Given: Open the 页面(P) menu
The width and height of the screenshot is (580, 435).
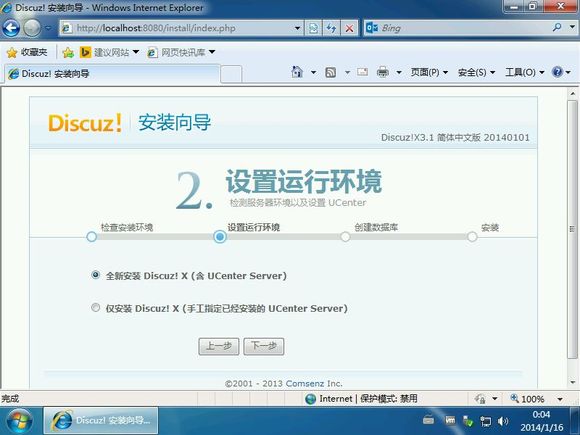Looking at the screenshot, I should (429, 72).
